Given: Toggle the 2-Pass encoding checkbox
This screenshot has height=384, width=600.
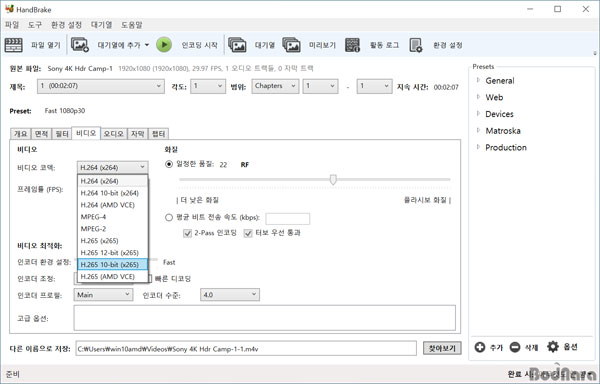Looking at the screenshot, I should (x=188, y=233).
